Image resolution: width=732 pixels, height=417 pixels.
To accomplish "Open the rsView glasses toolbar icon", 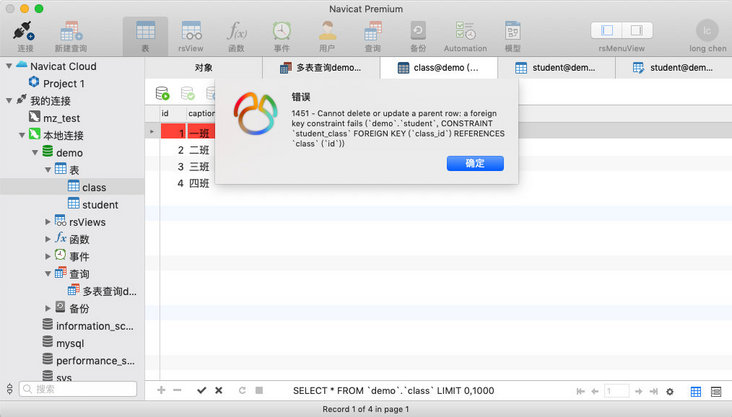I will [x=191, y=31].
